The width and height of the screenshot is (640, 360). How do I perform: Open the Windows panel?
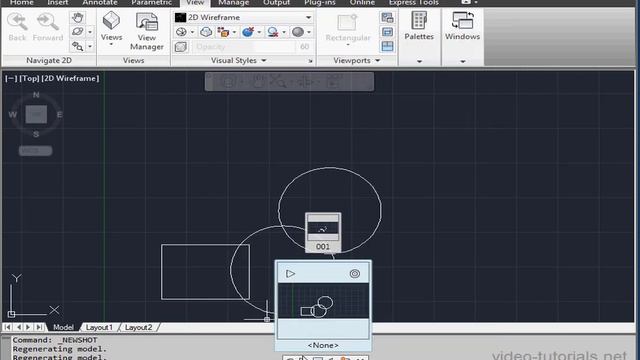tap(462, 26)
